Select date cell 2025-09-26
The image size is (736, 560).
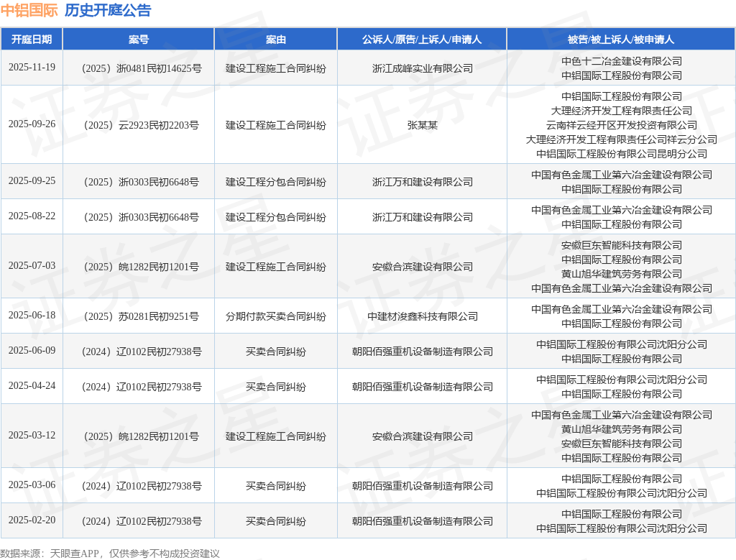(32, 124)
